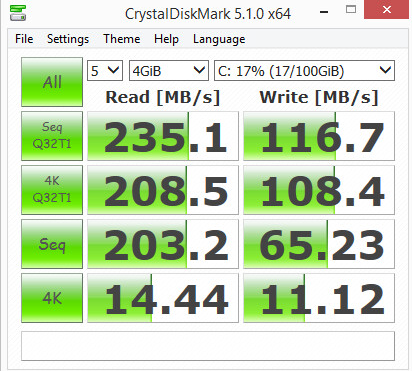
Task: Click the Write [MB/s] column header
Action: point(319,98)
